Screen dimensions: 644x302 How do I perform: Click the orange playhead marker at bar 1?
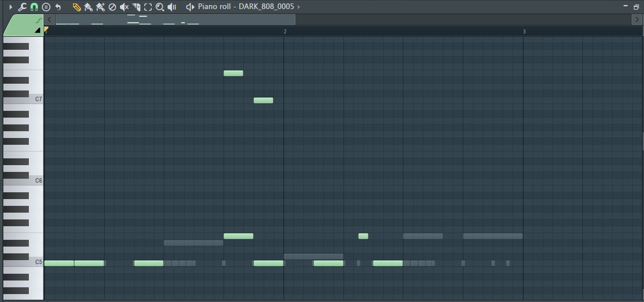point(46,29)
